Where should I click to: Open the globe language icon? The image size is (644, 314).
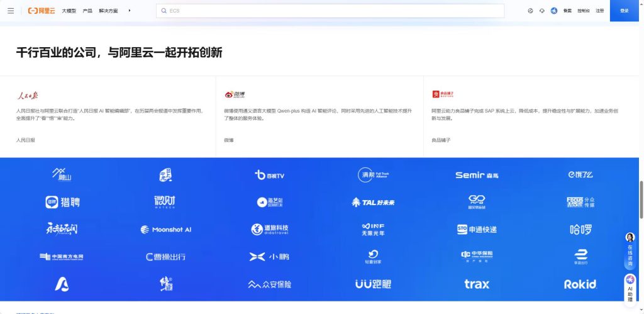pyautogui.click(x=530, y=11)
